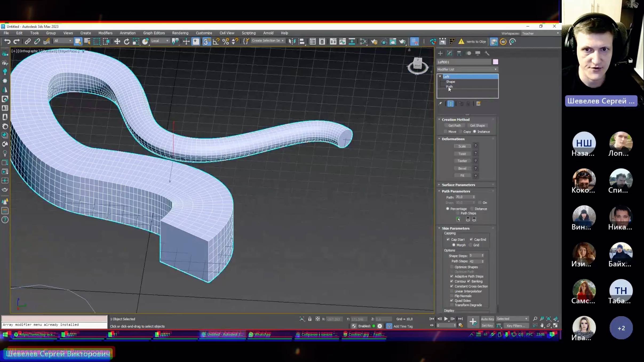Enable the Optimize Shapes checkbox
The image size is (644, 362).
pyautogui.click(x=452, y=267)
